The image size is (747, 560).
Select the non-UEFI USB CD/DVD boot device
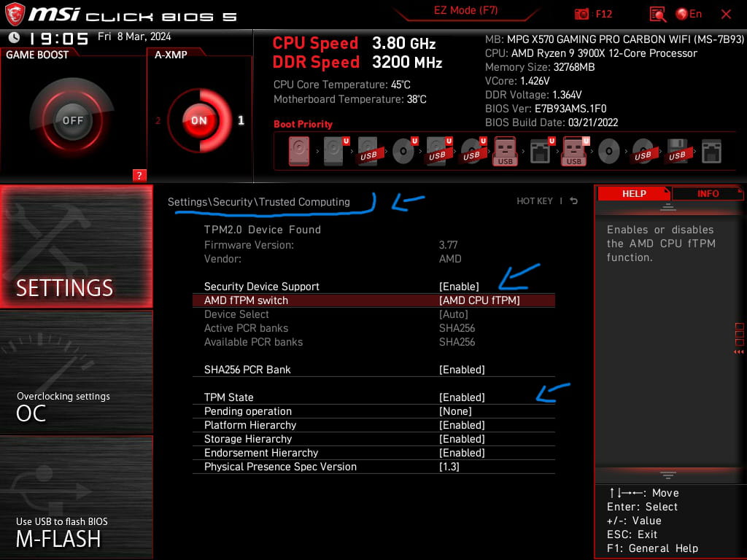pos(643,152)
